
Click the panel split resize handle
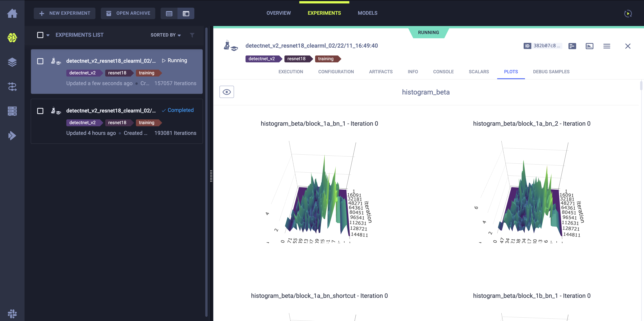(x=211, y=176)
